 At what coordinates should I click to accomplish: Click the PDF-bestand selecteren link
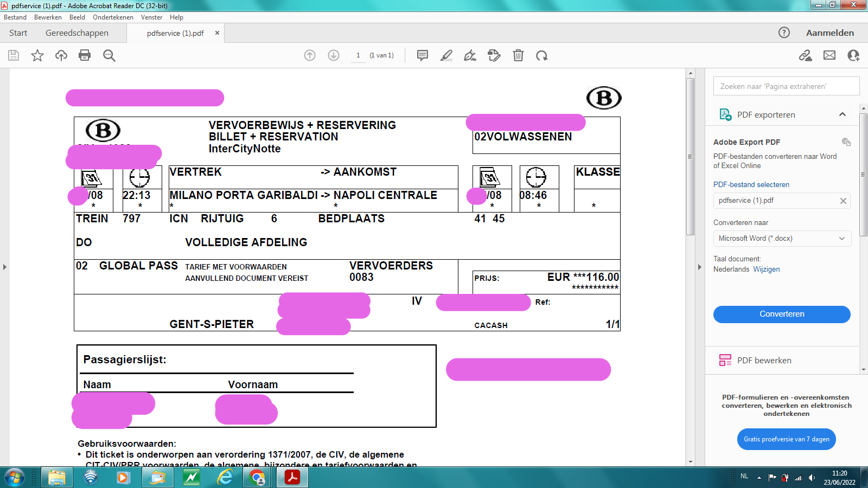751,184
